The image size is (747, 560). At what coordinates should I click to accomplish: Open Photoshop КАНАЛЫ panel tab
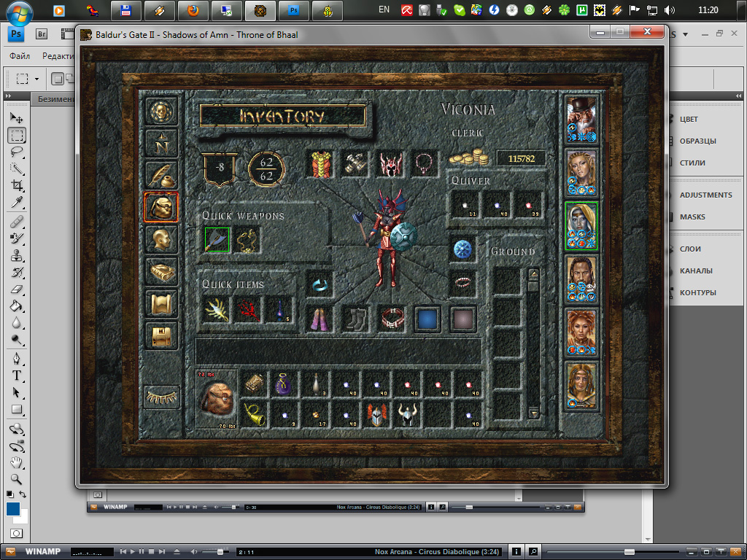coord(695,271)
